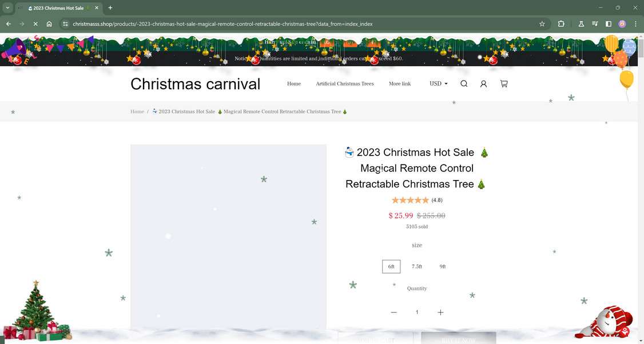Expand the Chrome menu with three dots
Image resolution: width=644 pixels, height=344 pixels.
click(635, 24)
